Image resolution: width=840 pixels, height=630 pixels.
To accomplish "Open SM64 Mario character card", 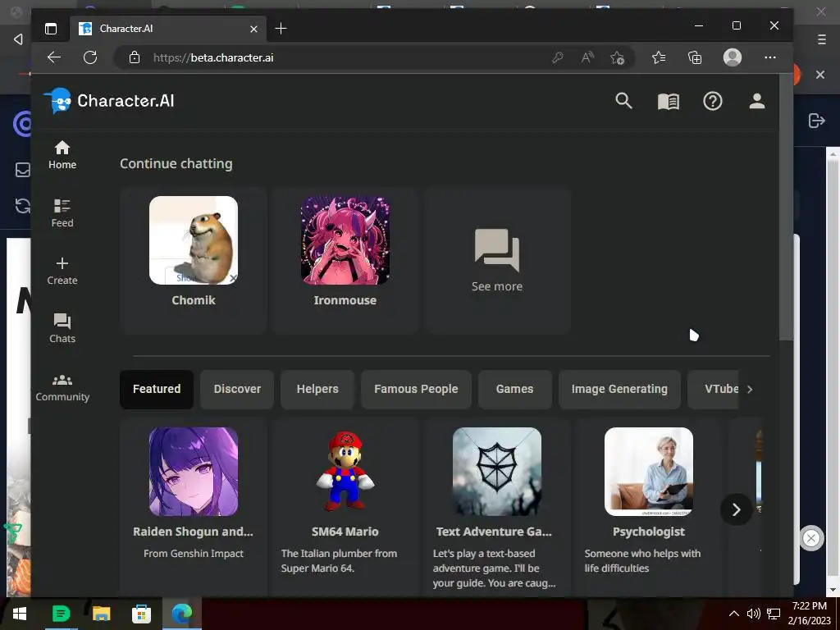I will click(x=345, y=506).
